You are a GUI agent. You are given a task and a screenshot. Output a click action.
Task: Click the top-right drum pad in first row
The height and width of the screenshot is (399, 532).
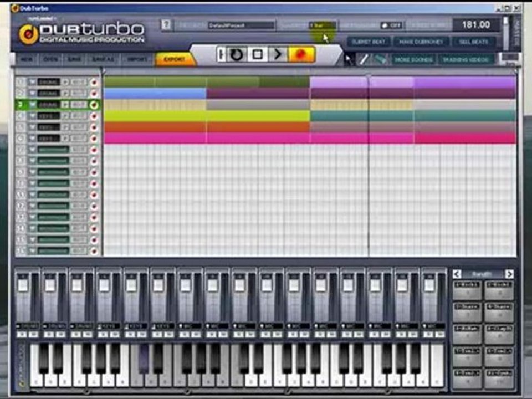[x=499, y=290]
